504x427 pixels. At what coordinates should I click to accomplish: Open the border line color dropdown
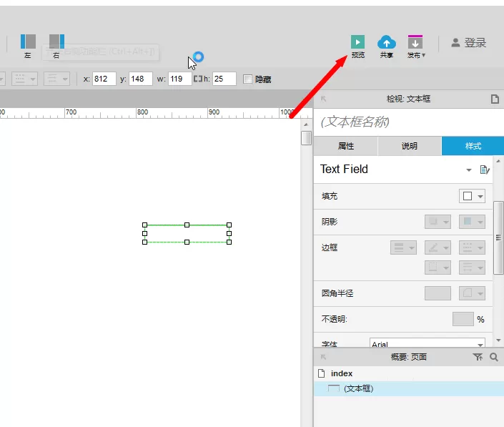[438, 247]
